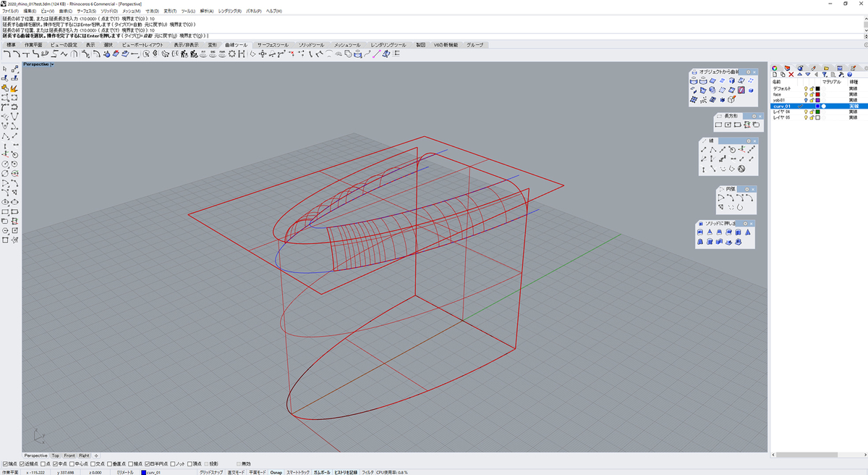Switch to the Top viewport tab
This screenshot has height=475, width=868.
[x=56, y=455]
